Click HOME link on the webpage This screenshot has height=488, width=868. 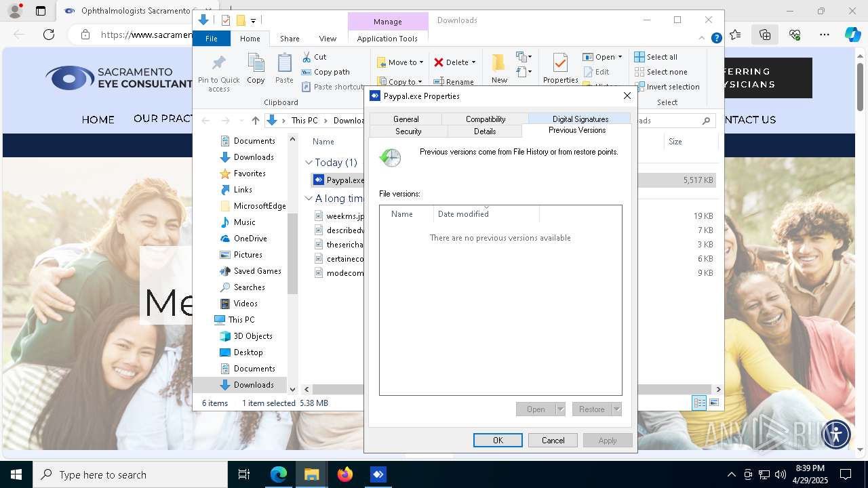98,120
